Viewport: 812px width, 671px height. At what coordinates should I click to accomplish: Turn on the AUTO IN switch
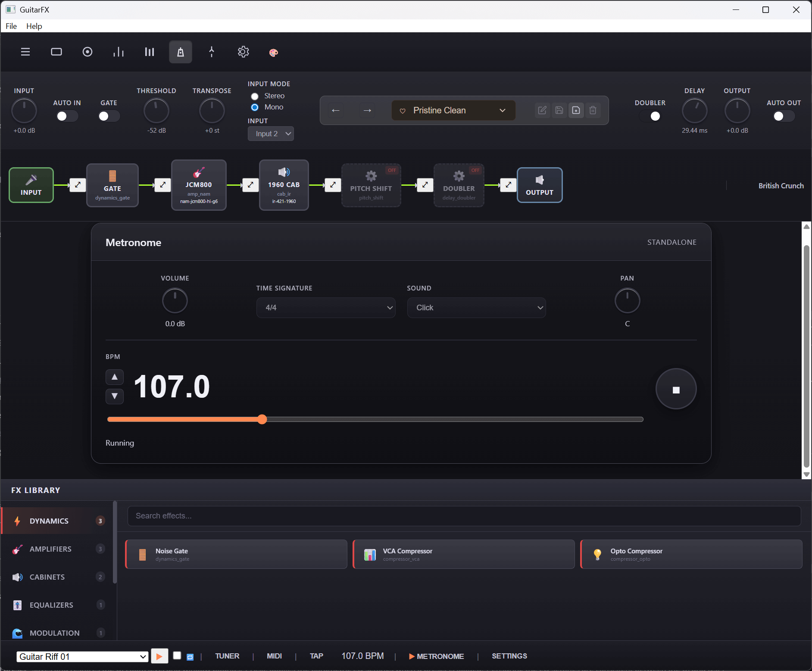click(67, 116)
